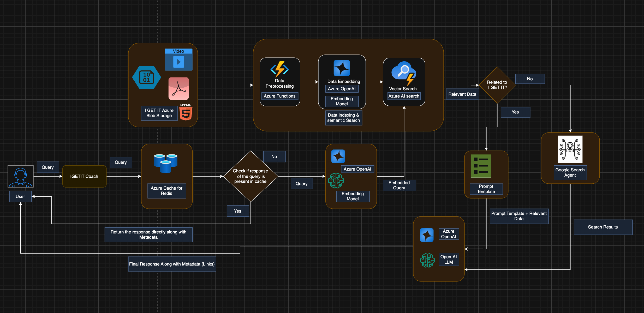The height and width of the screenshot is (313, 644).
Task: Click 'Azure OpenAI' label in query embedding box
Action: click(x=357, y=169)
